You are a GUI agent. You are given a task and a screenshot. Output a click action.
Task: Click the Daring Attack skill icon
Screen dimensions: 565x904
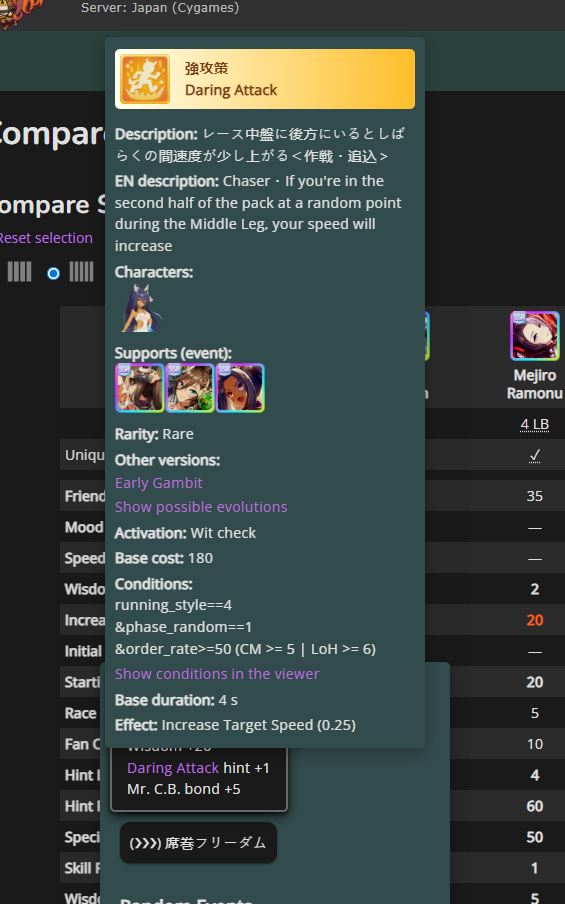click(x=145, y=79)
